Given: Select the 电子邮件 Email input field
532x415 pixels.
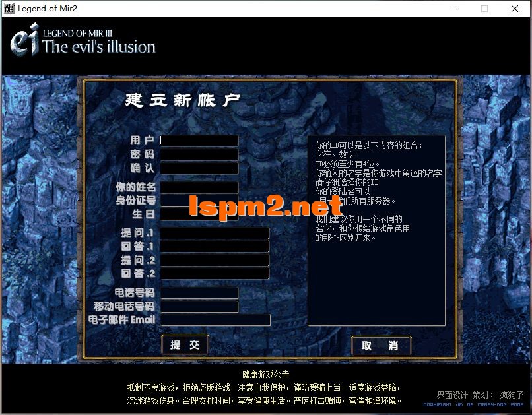Looking at the screenshot, I should click(215, 320).
